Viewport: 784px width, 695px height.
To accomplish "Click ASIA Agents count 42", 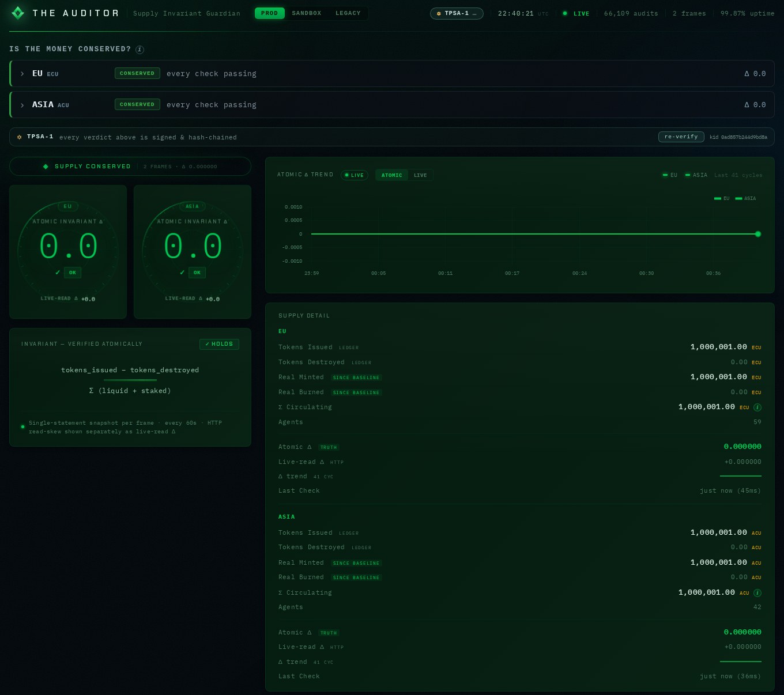I will pyautogui.click(x=757, y=607).
